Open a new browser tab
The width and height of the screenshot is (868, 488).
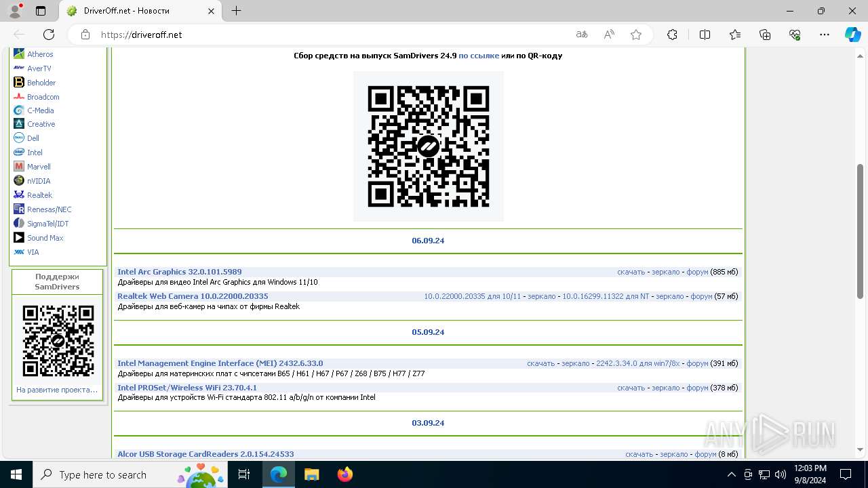(x=236, y=11)
